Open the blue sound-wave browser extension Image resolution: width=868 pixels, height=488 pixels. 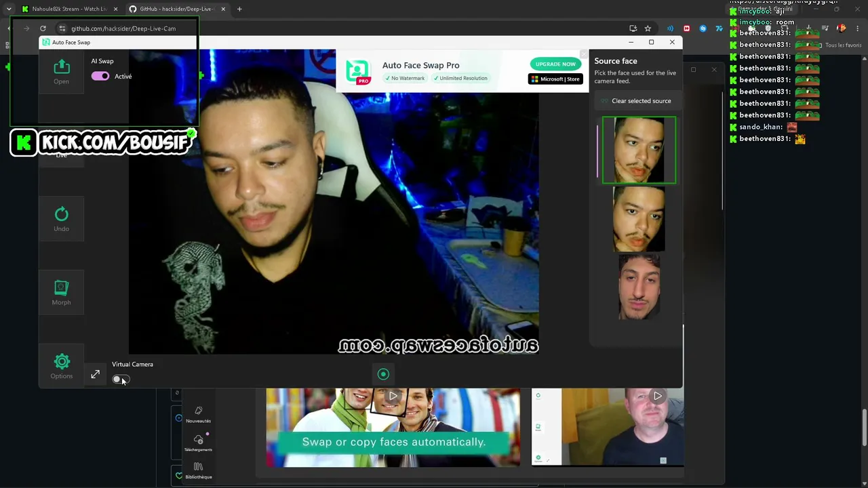[670, 28]
